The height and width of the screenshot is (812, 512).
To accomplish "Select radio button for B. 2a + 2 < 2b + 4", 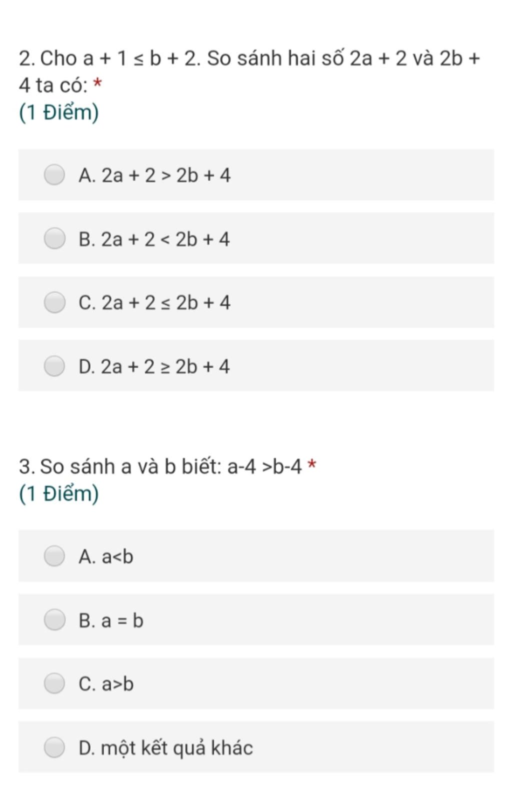I will (54, 238).
